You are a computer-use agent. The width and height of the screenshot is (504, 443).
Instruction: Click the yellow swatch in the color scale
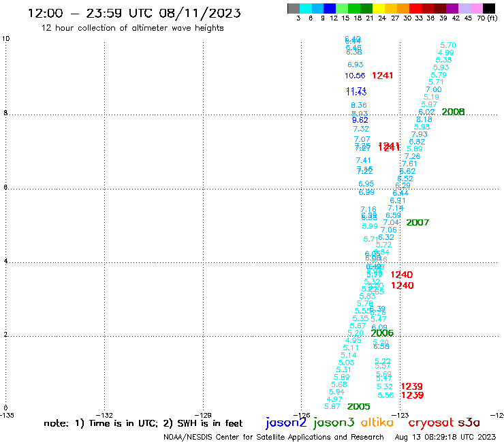click(379, 8)
